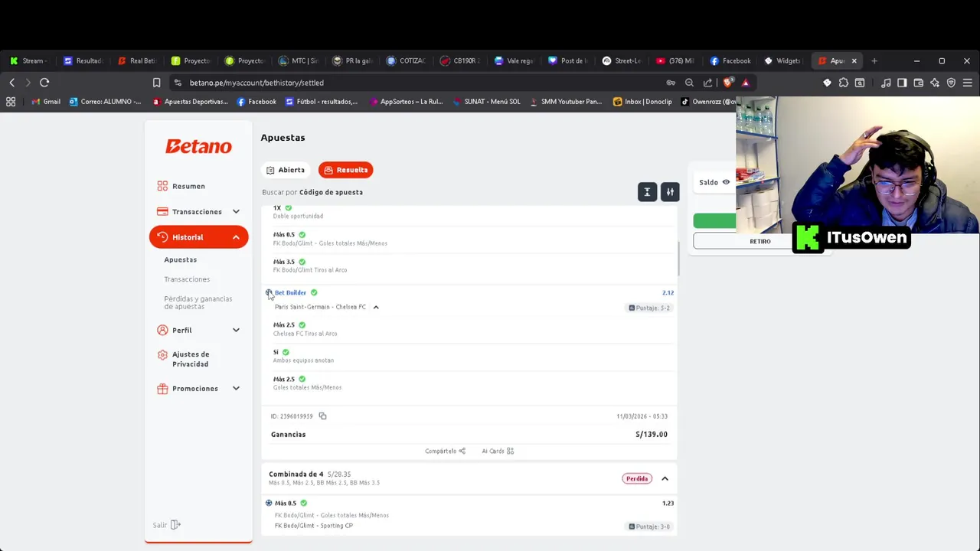
Task: Switch to the Stream browser tab
Action: click(x=28, y=60)
